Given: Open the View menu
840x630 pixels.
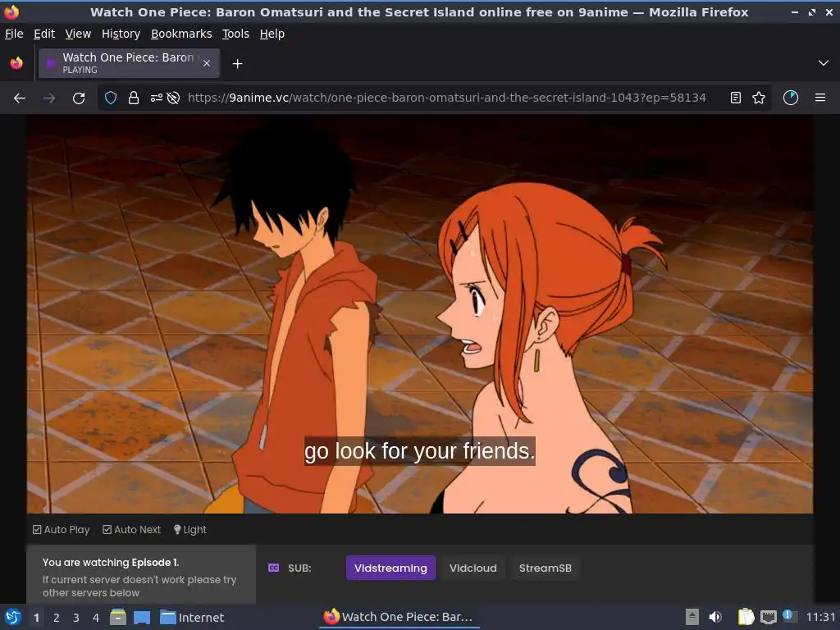Looking at the screenshot, I should point(78,34).
